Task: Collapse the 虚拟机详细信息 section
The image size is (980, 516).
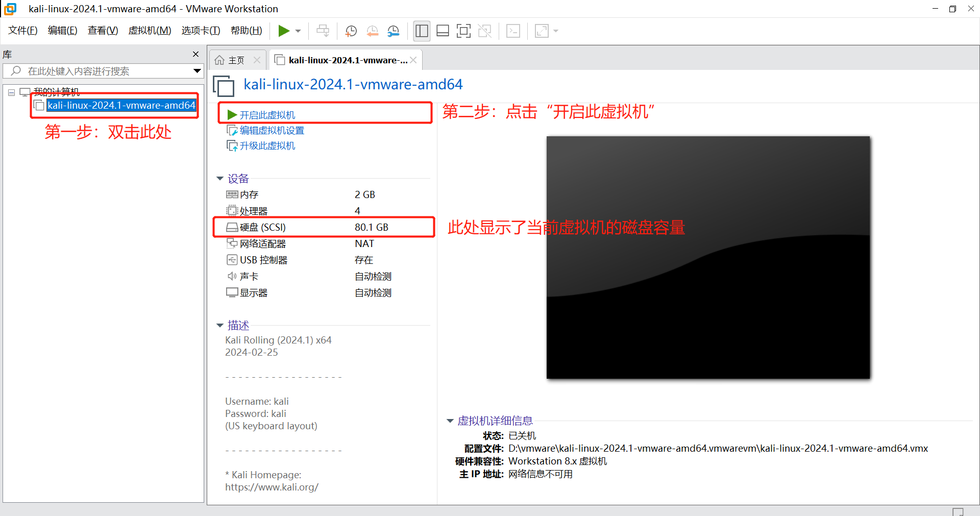Action: click(450, 421)
